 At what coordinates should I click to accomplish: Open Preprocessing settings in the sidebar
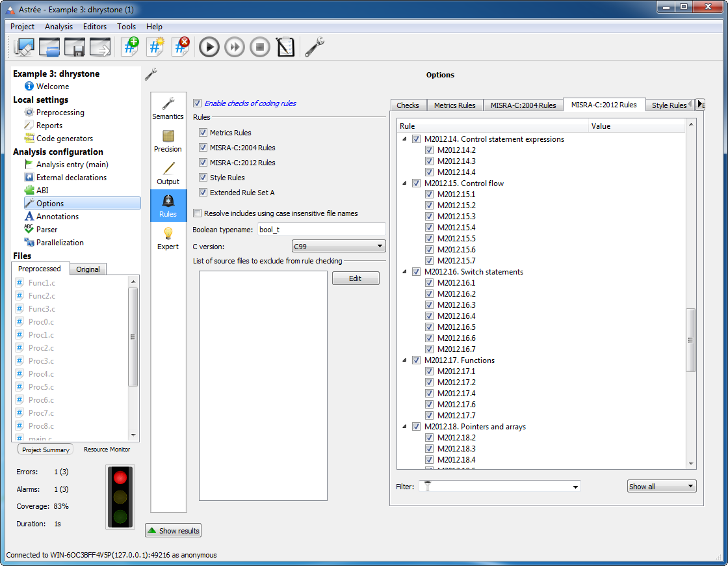60,113
